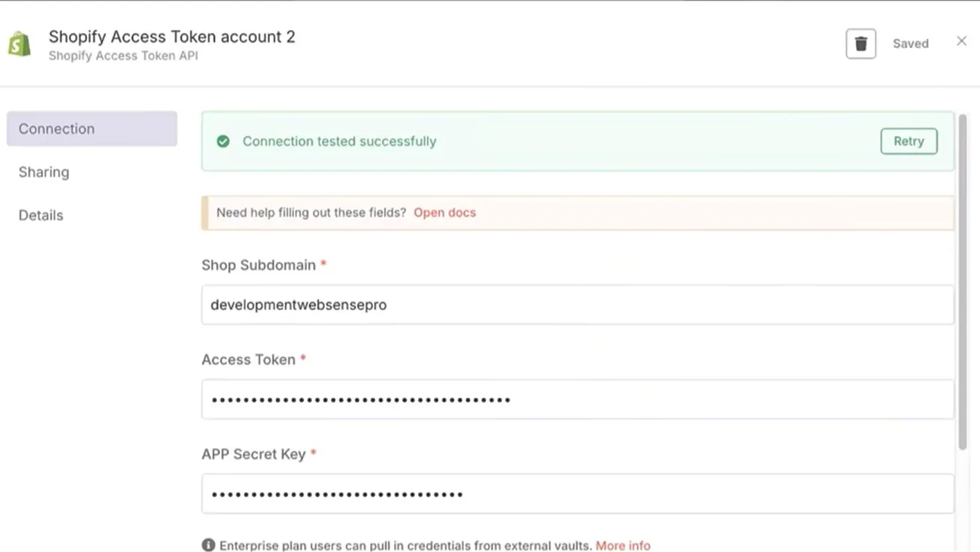This screenshot has width=980, height=552.
Task: Close the credential dialog
Action: [x=961, y=41]
